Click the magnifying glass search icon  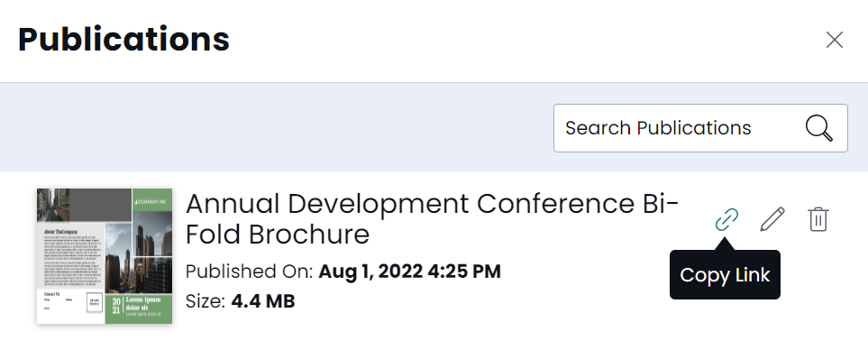click(x=818, y=128)
